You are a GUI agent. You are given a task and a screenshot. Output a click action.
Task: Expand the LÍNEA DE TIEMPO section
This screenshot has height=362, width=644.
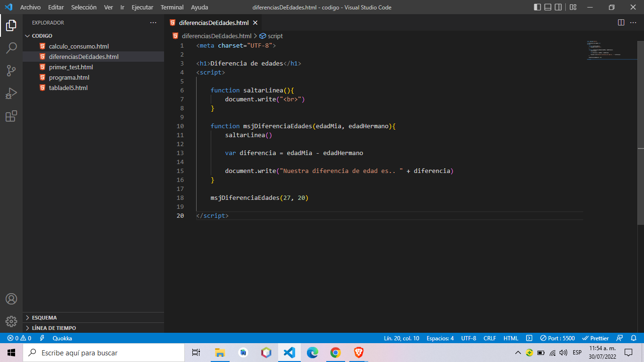coord(93,328)
